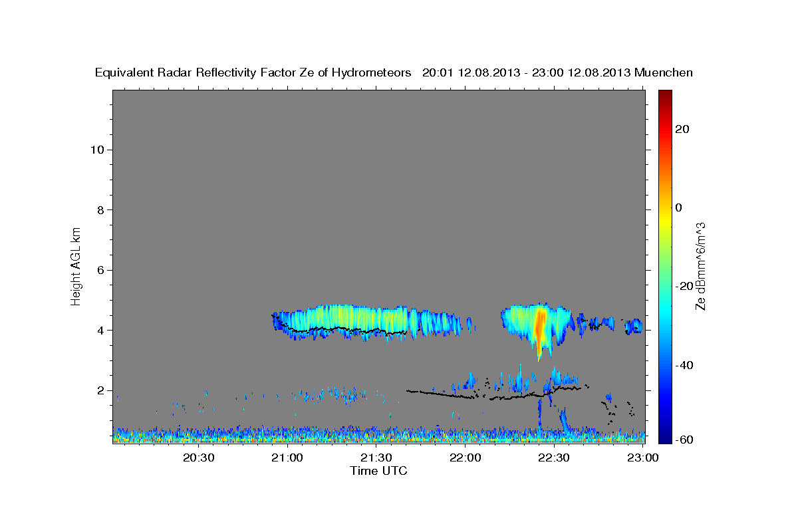Click the height tick label 10

click(97, 150)
